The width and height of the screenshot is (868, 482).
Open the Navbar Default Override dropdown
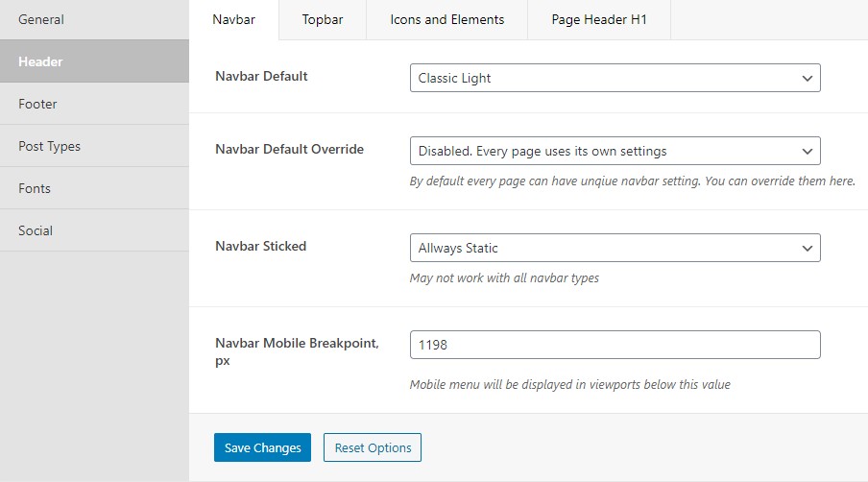(615, 151)
